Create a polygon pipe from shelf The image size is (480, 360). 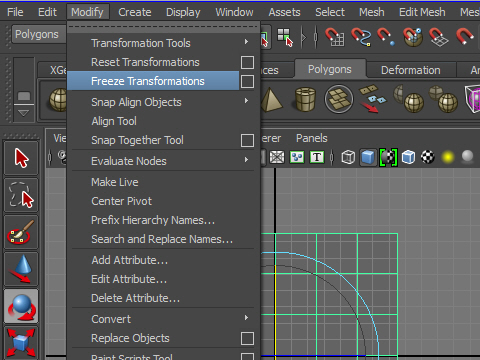305,99
